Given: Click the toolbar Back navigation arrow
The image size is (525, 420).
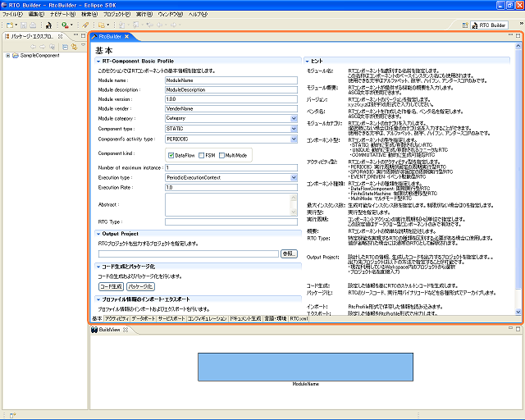Looking at the screenshot, I should click(x=160, y=25).
